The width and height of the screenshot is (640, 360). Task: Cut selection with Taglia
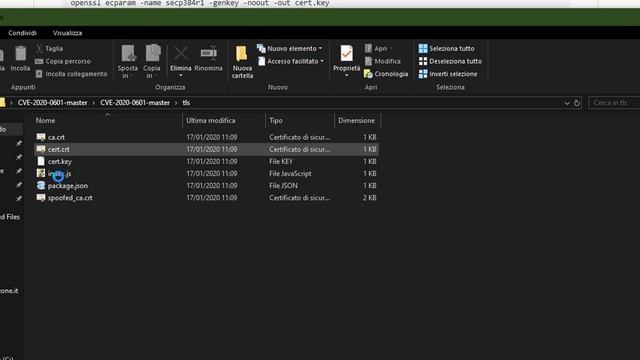pyautogui.click(x=49, y=48)
